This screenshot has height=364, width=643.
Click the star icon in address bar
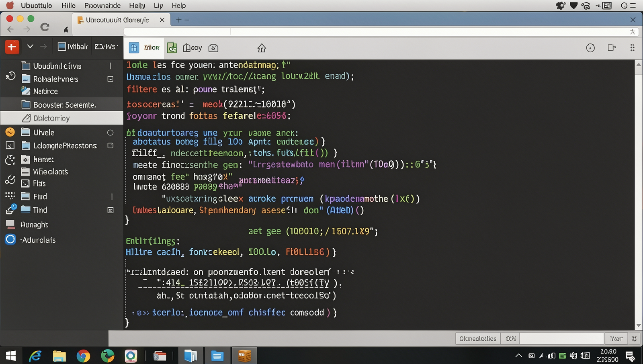(633, 32)
